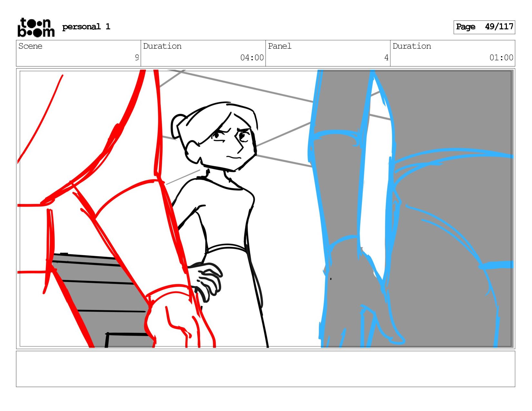Select the 'Scene' header label
Image resolution: width=532 pixels, height=411 pixels.
coord(30,46)
